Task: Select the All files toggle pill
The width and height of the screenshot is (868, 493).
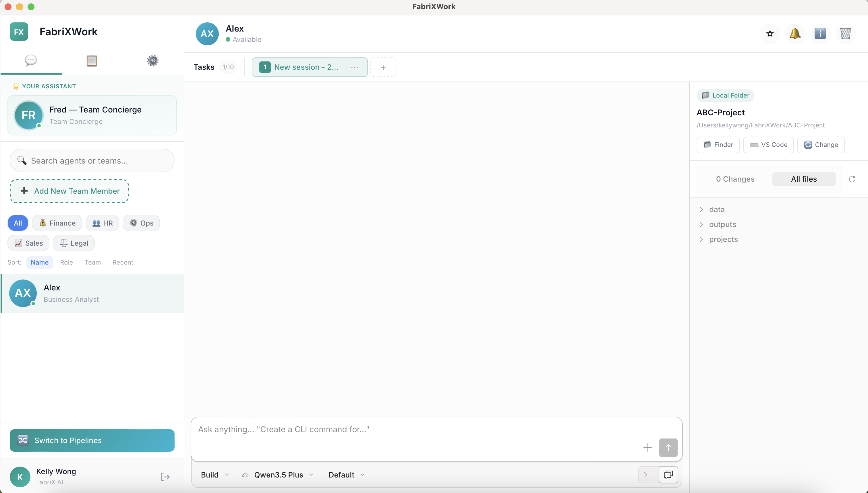Action: [x=804, y=179]
